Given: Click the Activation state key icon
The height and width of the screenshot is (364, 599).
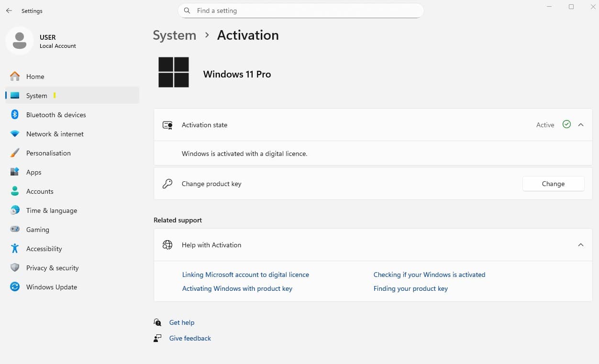Looking at the screenshot, I should [167, 125].
